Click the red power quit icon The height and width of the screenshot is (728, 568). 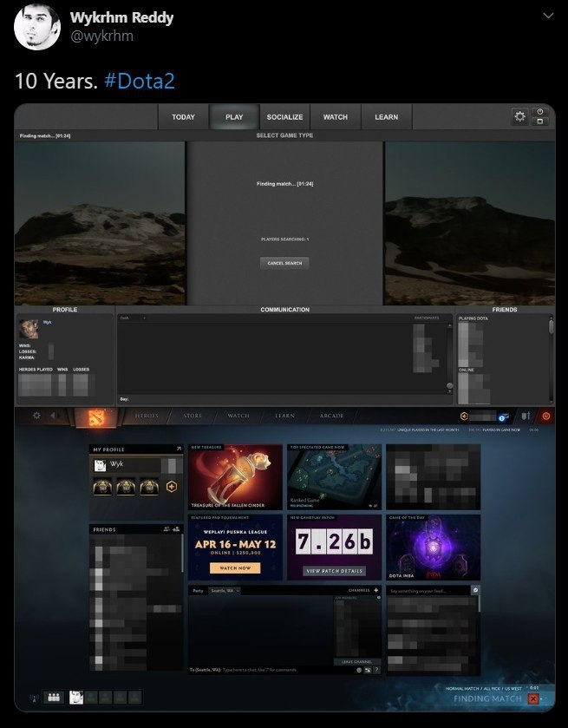point(546,416)
